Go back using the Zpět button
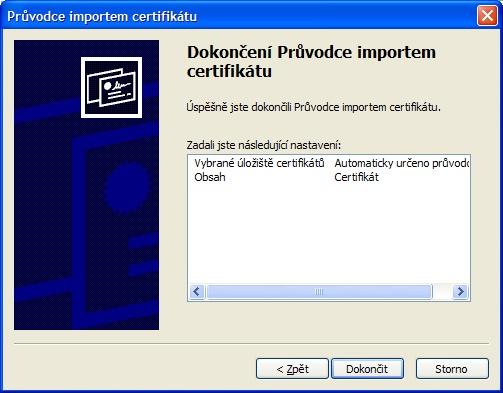Viewport: 503px width, 393px height. pos(292,369)
